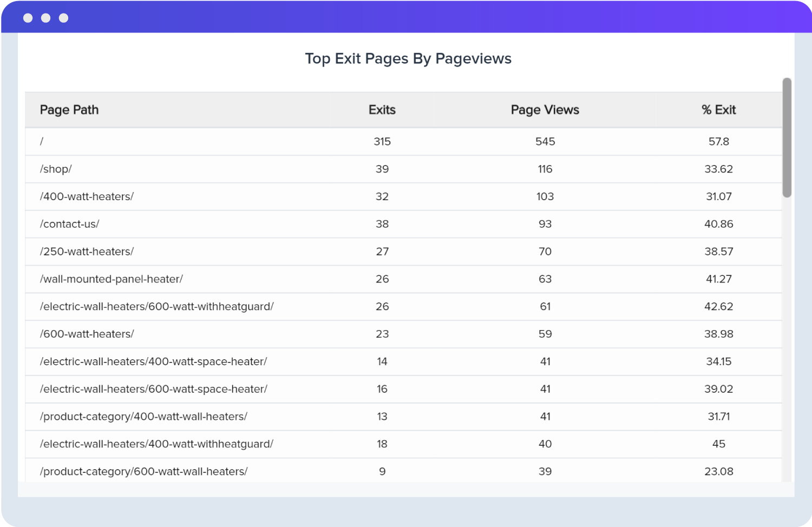The image size is (812, 527).
Task: Select the /600-watt-heaters/ page path
Action: point(87,334)
